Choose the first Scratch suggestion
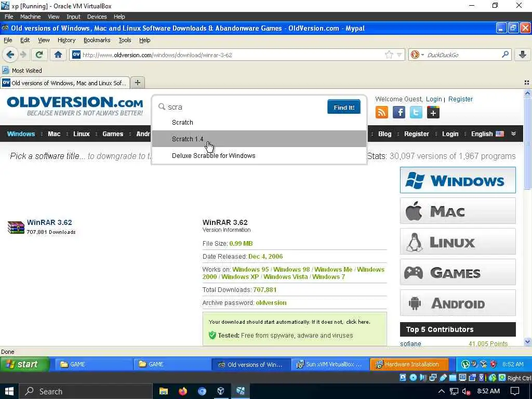The width and height of the screenshot is (532, 399). click(x=259, y=122)
